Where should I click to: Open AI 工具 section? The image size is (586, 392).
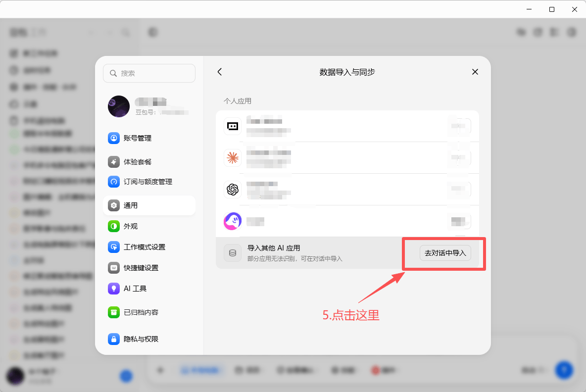pyautogui.click(x=149, y=289)
